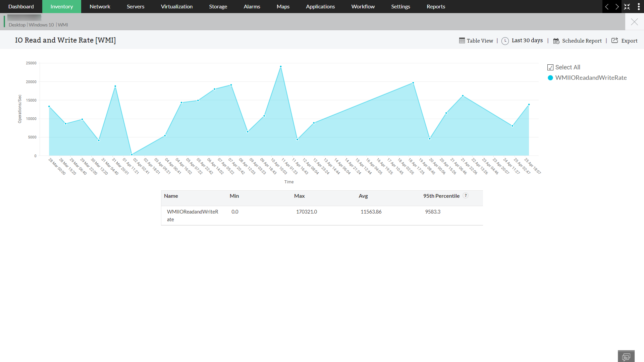The height and width of the screenshot is (362, 644).
Task: Open the Virtualization menu item
Action: pos(176,7)
